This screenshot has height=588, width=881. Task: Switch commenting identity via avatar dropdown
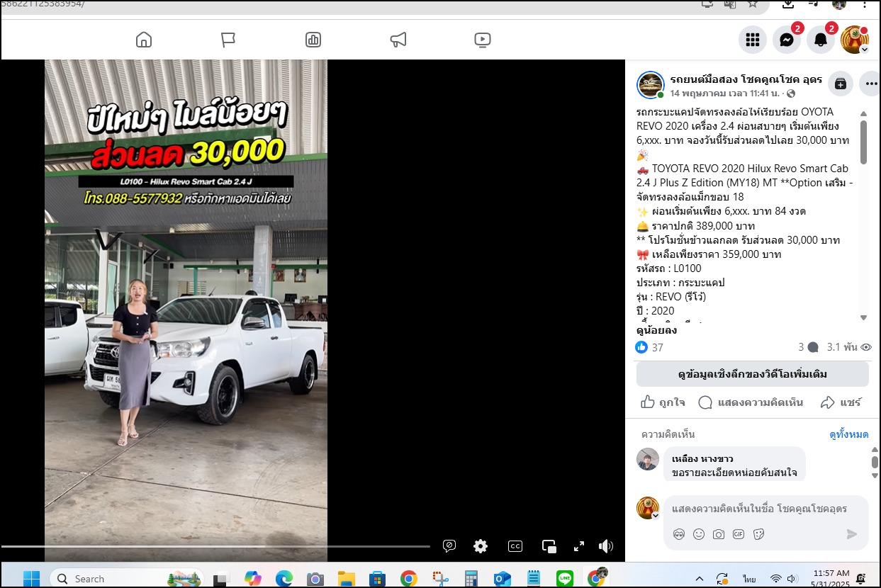tap(649, 508)
